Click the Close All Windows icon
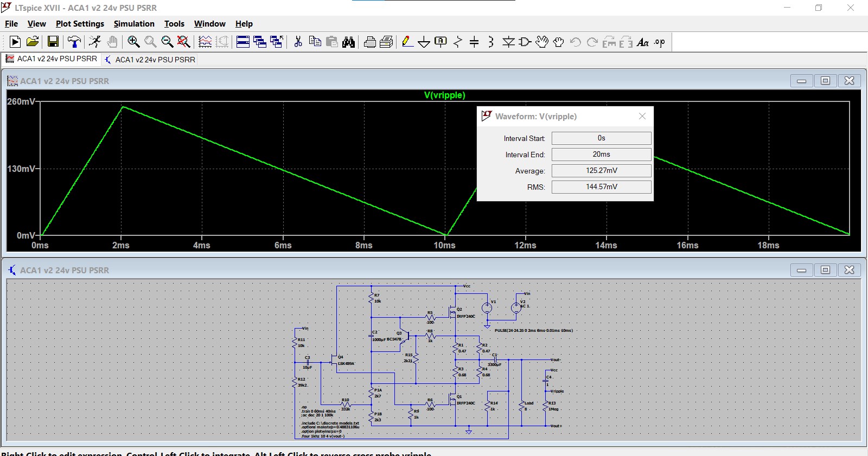 [x=277, y=42]
